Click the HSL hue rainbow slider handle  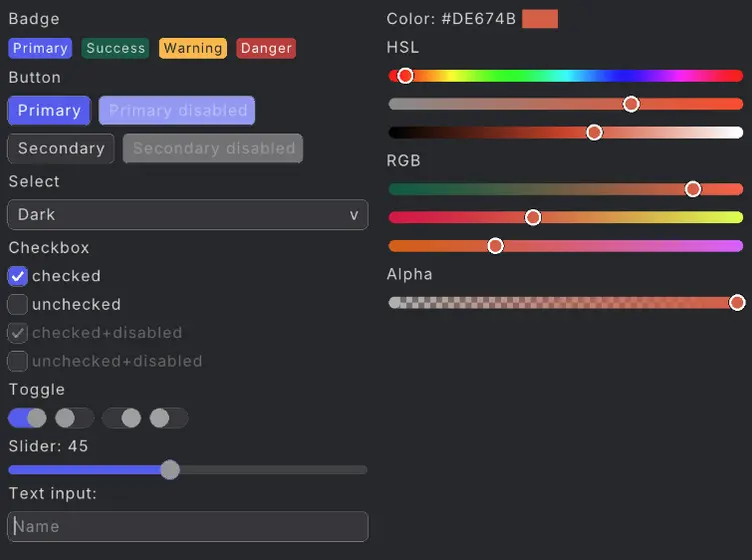(405, 76)
